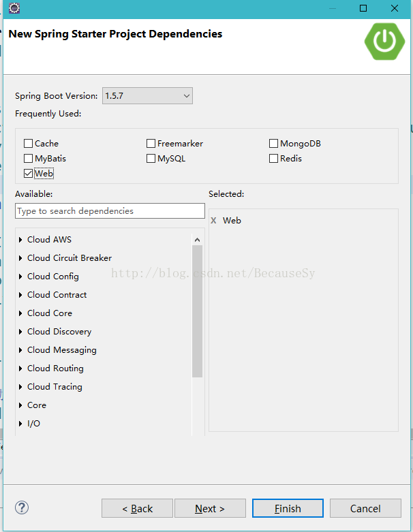This screenshot has height=532, width=413.
Task: Expand the Core category
Action: point(20,405)
